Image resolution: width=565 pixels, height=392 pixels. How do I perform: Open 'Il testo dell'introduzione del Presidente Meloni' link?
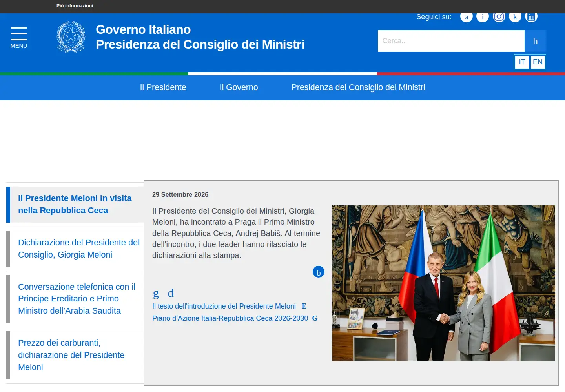(224, 306)
